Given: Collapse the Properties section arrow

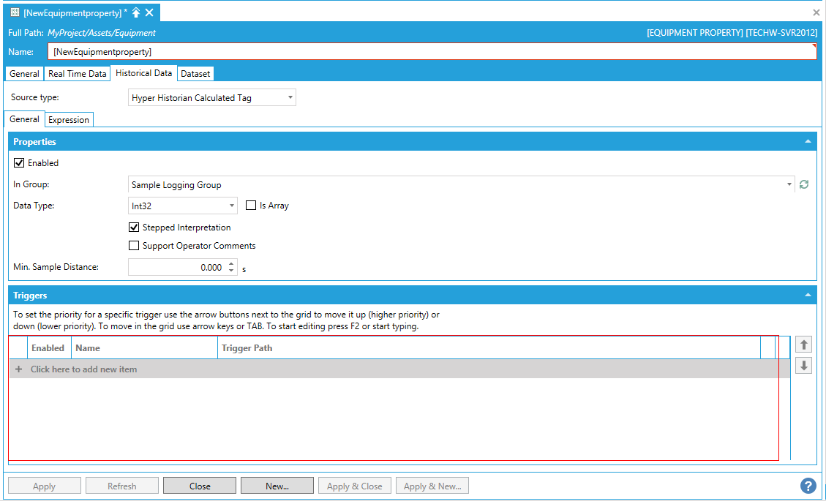Looking at the screenshot, I should pyautogui.click(x=808, y=141).
